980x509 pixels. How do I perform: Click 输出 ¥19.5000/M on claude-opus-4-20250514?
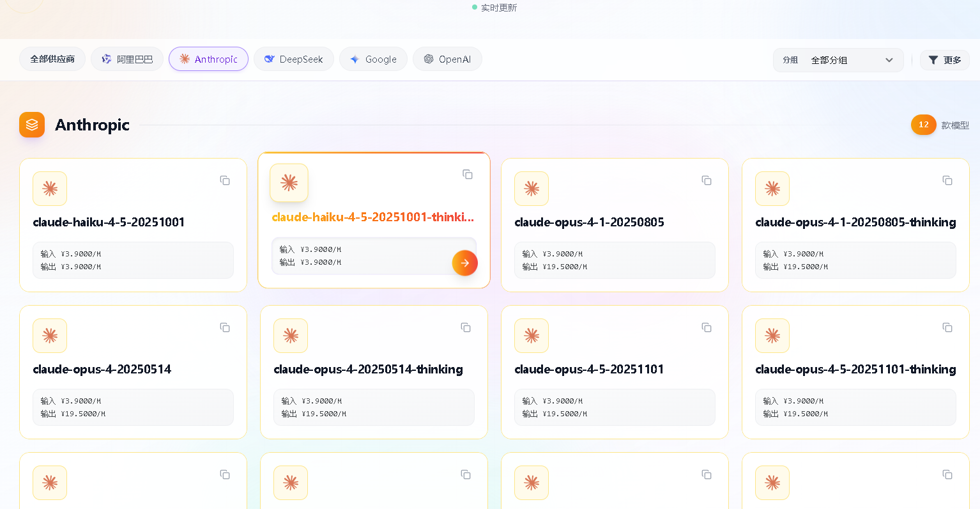coord(73,414)
